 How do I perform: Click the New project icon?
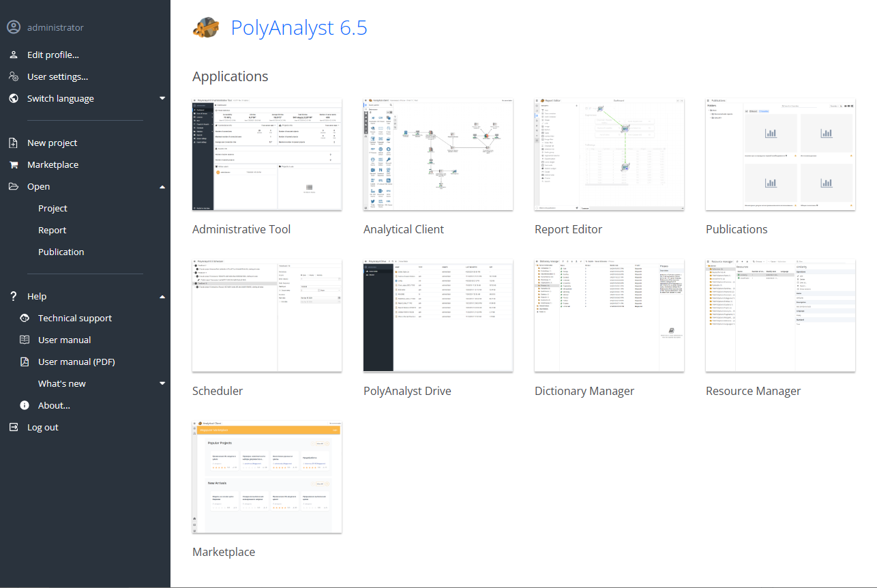pyautogui.click(x=13, y=142)
